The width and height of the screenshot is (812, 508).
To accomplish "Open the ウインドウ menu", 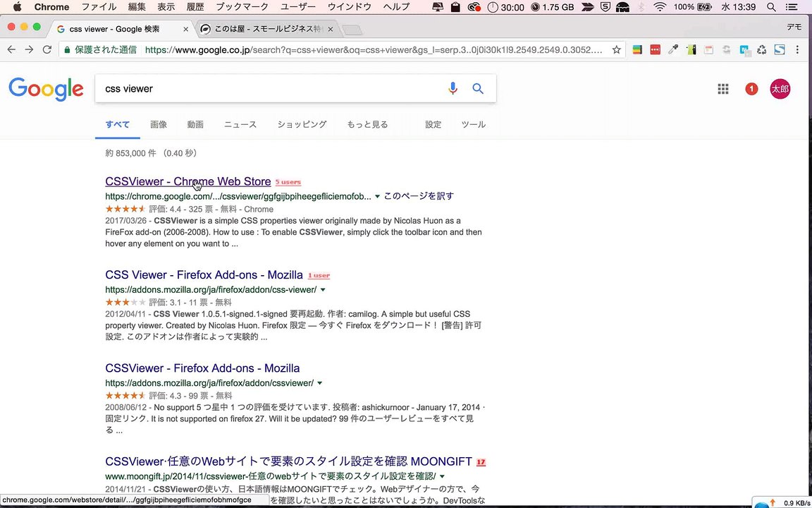I will pos(350,7).
